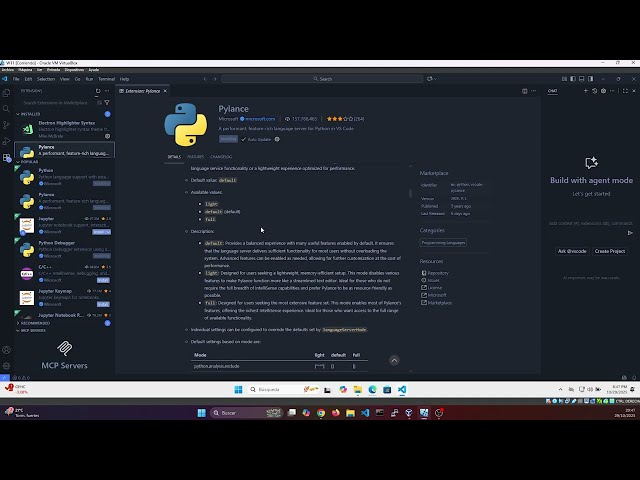Open the Help menu
Screen dimensions: 640x480
[x=124, y=79]
